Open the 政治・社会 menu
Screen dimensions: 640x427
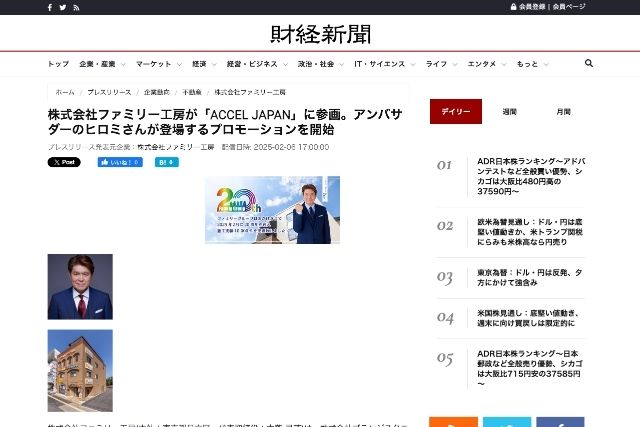[316, 64]
